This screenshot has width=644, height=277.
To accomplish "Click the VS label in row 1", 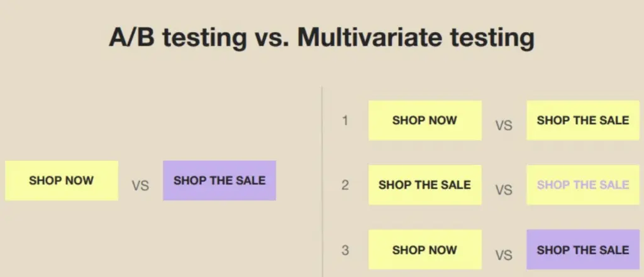I will tap(504, 126).
